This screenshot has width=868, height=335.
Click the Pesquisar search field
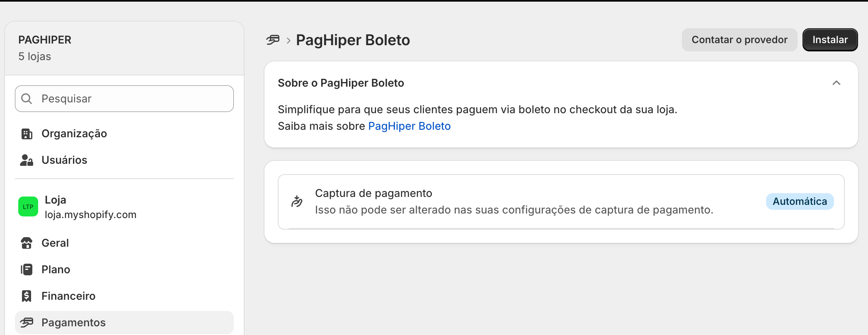[124, 99]
